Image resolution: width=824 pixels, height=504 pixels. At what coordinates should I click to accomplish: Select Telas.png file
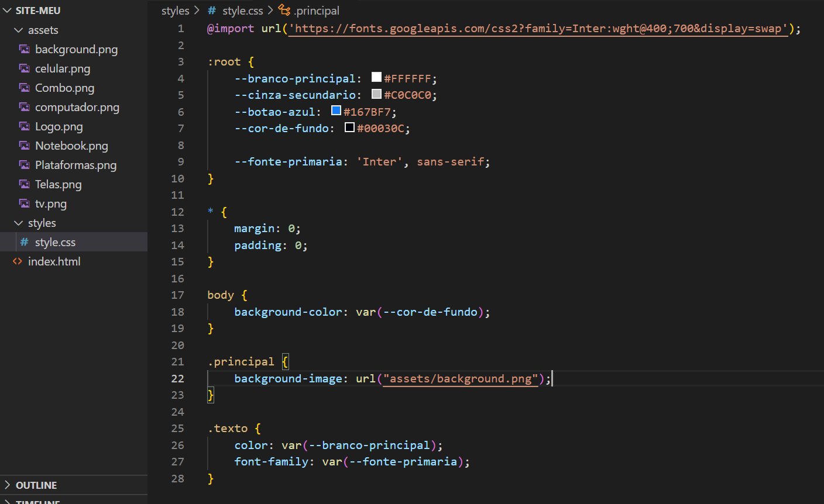pyautogui.click(x=59, y=184)
